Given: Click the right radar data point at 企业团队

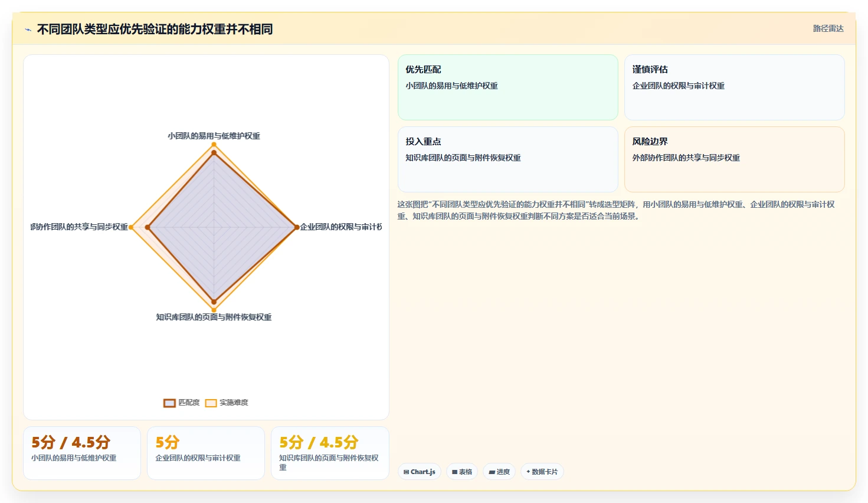Looking at the screenshot, I should point(296,227).
